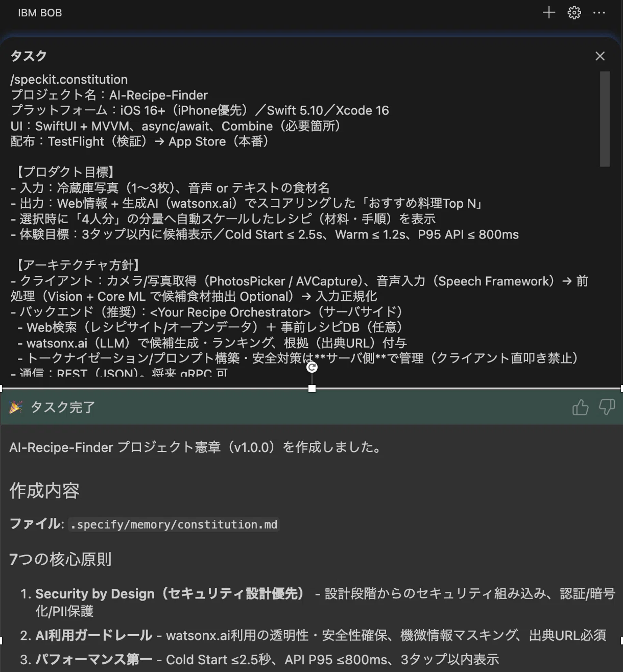Click the タスク heading label
Viewport: 623px width, 672px height.
pyautogui.click(x=29, y=56)
